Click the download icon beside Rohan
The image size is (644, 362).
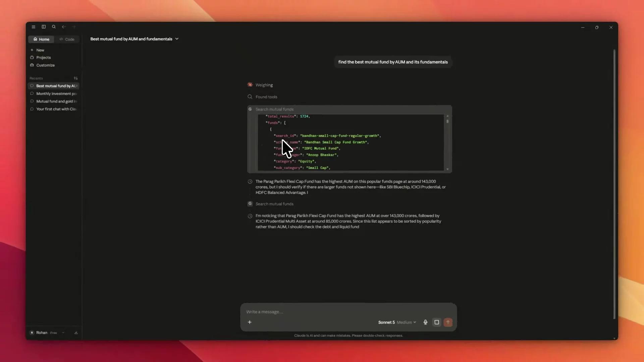(x=76, y=333)
